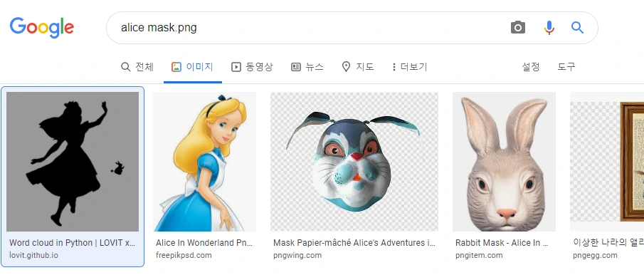Focus the search box containing alice mask.png
This screenshot has width=644, height=275.
[352, 28]
